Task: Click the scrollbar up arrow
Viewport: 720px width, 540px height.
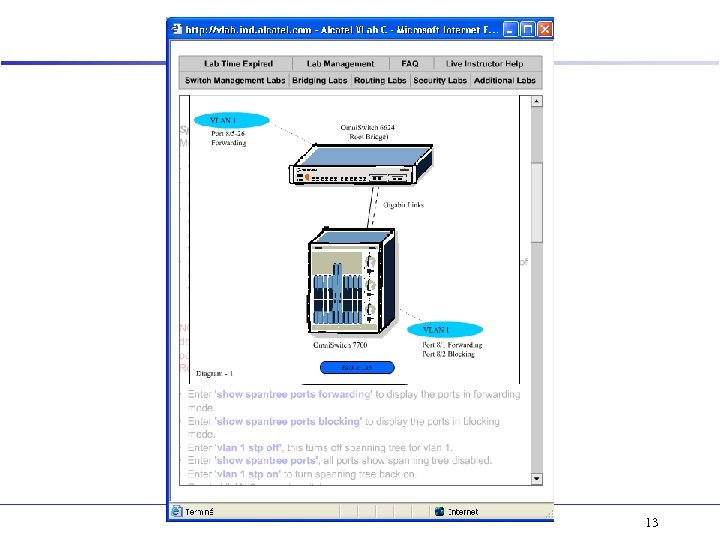Action: (536, 101)
